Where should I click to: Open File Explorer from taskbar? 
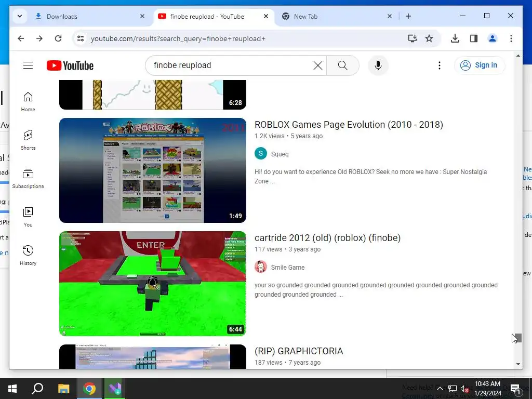click(63, 389)
